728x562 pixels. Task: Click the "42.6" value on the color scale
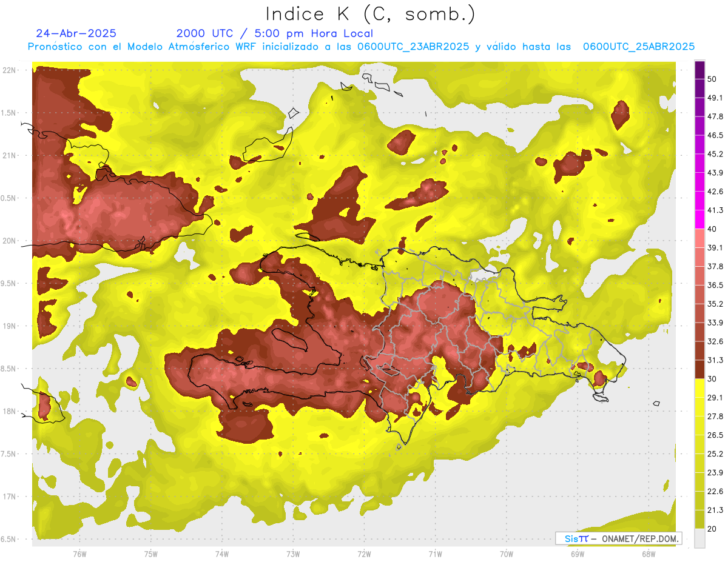coord(715,192)
